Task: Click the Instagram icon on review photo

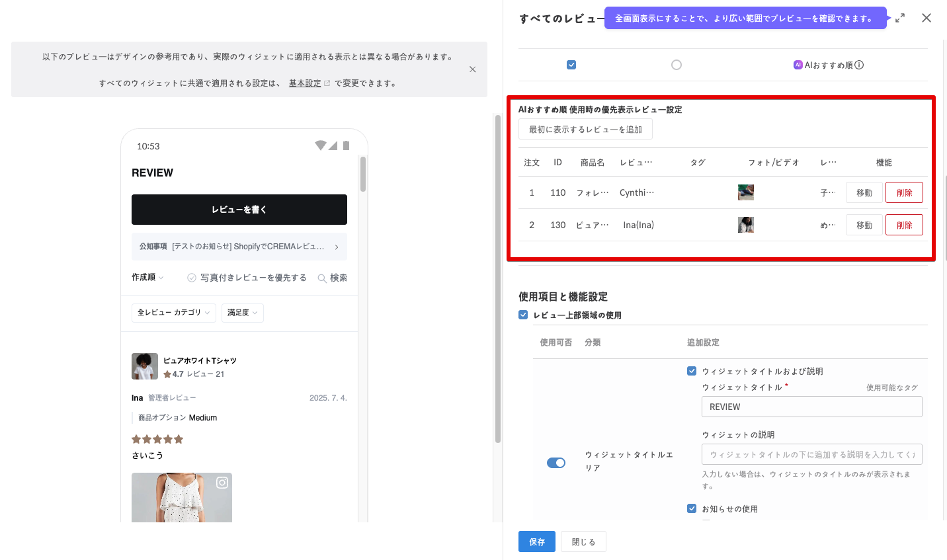Action: point(222,483)
